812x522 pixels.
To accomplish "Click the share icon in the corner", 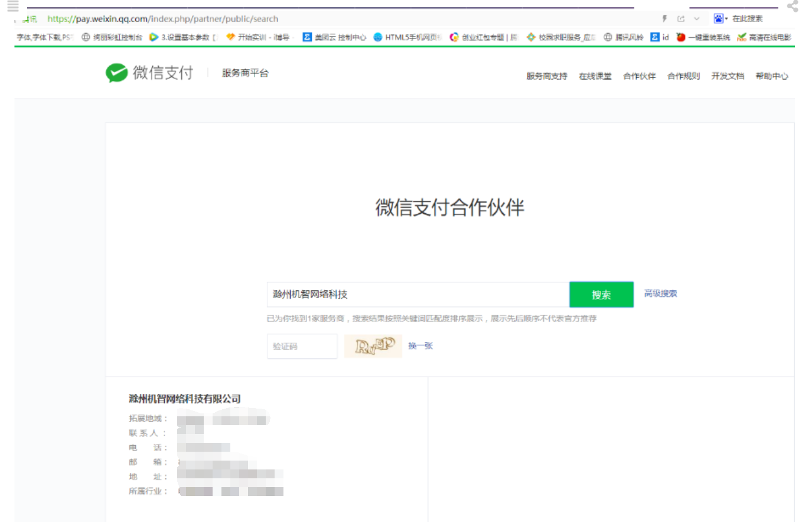I will pyautogui.click(x=793, y=6).
